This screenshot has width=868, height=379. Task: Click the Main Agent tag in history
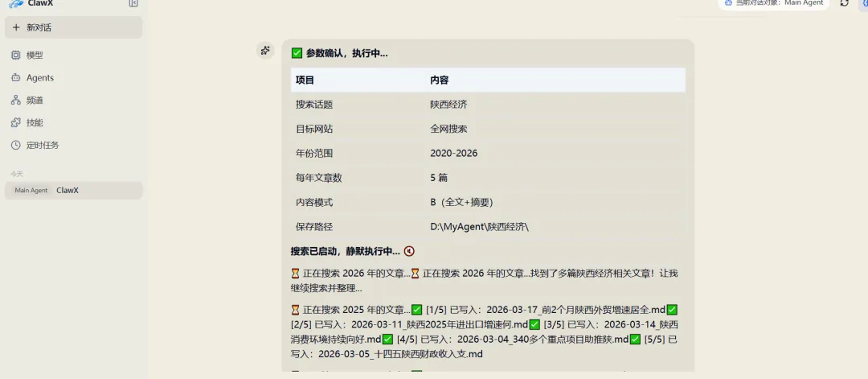31,190
